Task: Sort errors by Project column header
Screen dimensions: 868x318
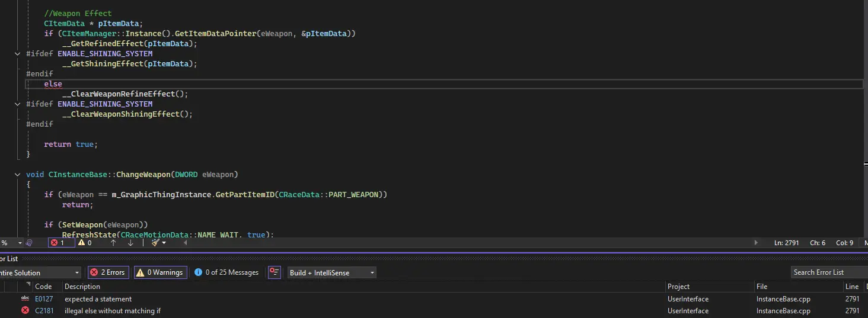Action: 679,287
